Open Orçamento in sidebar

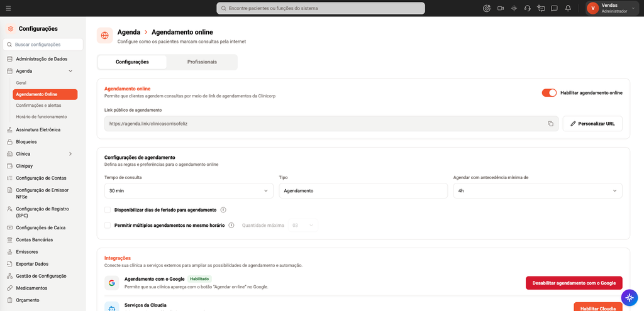28,300
